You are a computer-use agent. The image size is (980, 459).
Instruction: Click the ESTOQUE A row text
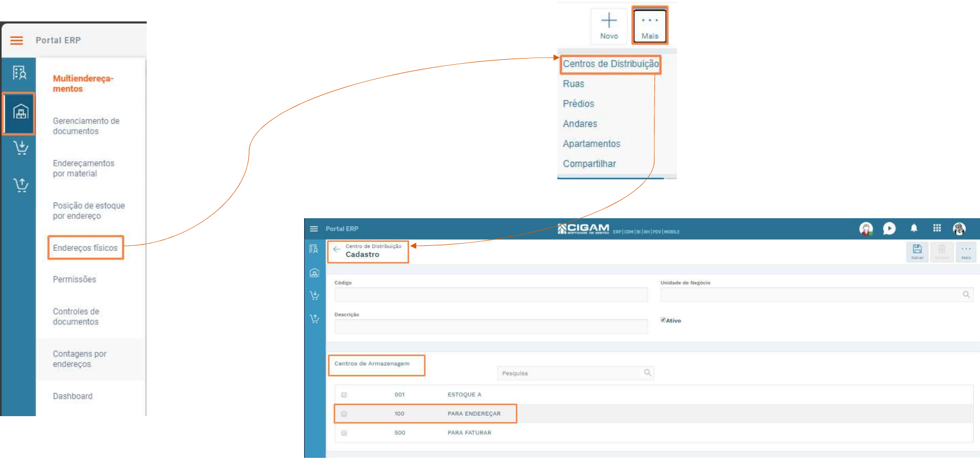pyautogui.click(x=464, y=395)
